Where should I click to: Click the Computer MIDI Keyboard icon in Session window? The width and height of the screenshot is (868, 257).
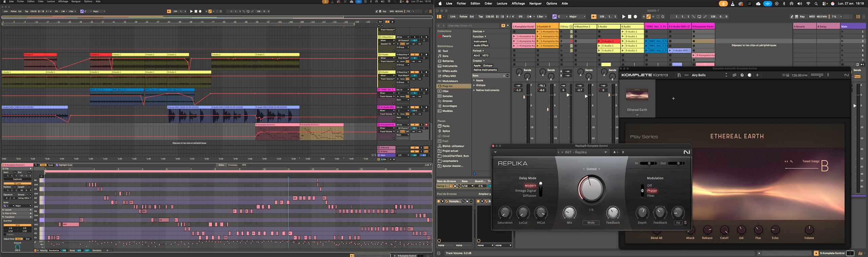[796, 17]
